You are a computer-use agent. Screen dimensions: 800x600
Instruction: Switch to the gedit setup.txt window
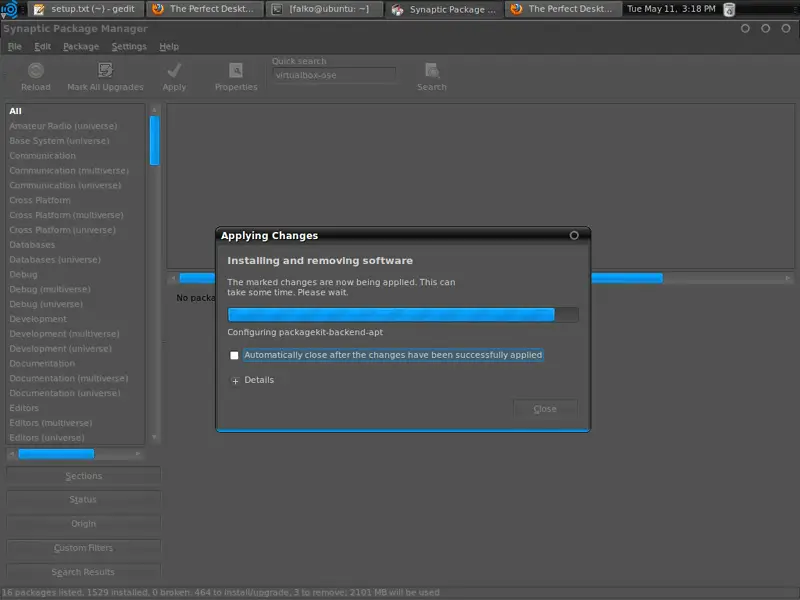[x=85, y=9]
